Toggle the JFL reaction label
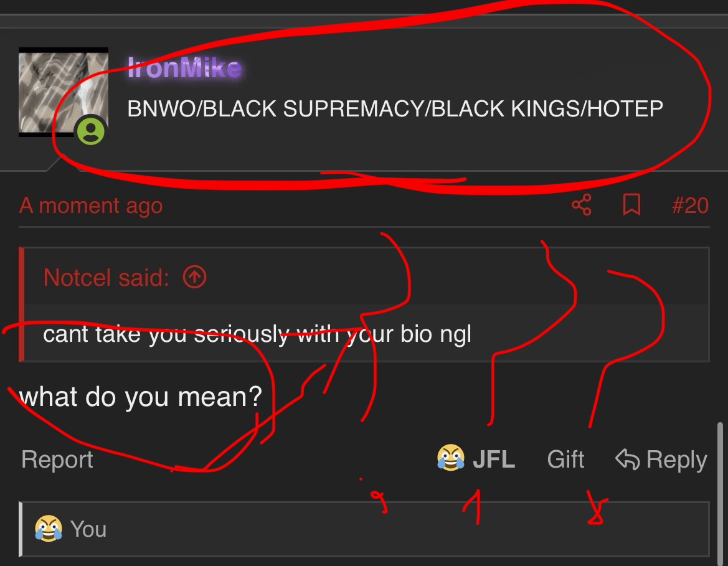The width and height of the screenshot is (728, 566). click(x=494, y=459)
